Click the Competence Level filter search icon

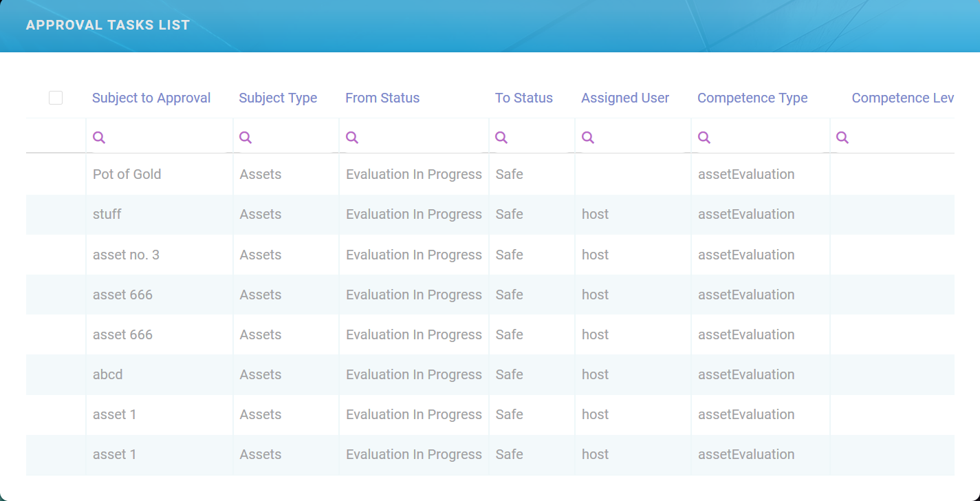pyautogui.click(x=842, y=137)
